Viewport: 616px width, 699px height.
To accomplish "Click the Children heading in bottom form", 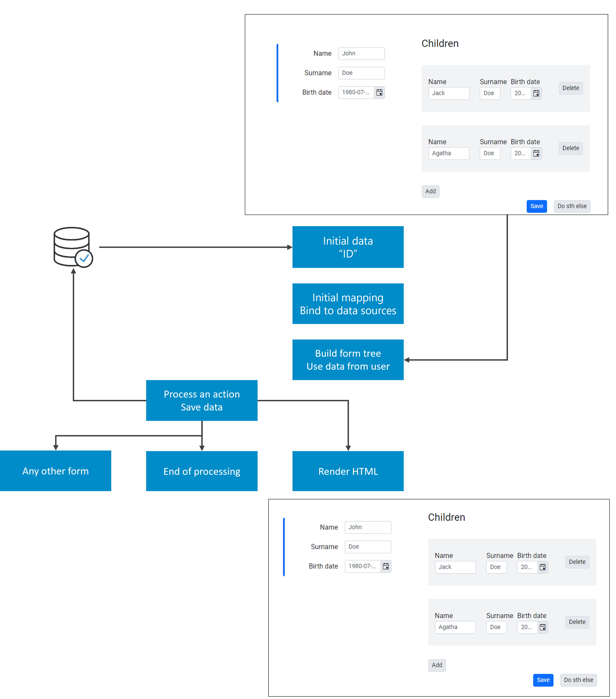I will [446, 517].
